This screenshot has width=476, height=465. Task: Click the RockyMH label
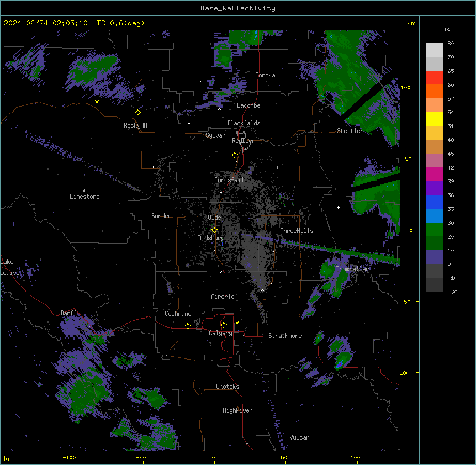[x=135, y=125]
